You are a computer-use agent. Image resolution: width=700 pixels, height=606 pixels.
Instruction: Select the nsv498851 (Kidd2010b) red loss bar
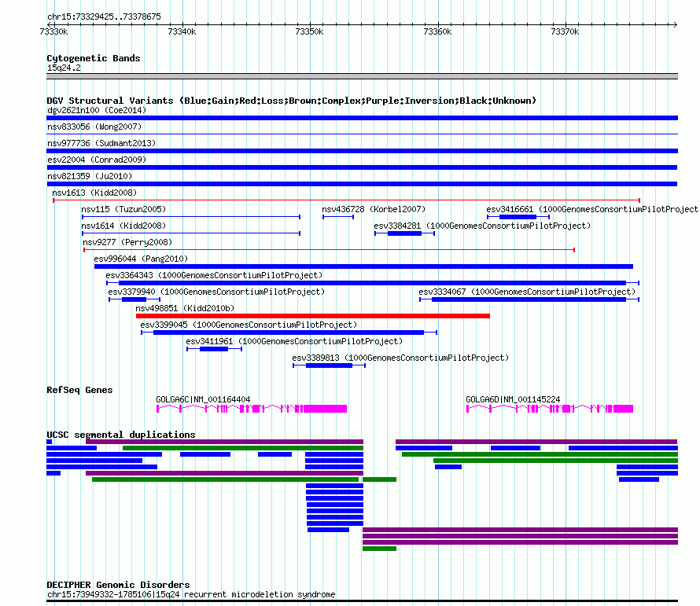pos(313,316)
